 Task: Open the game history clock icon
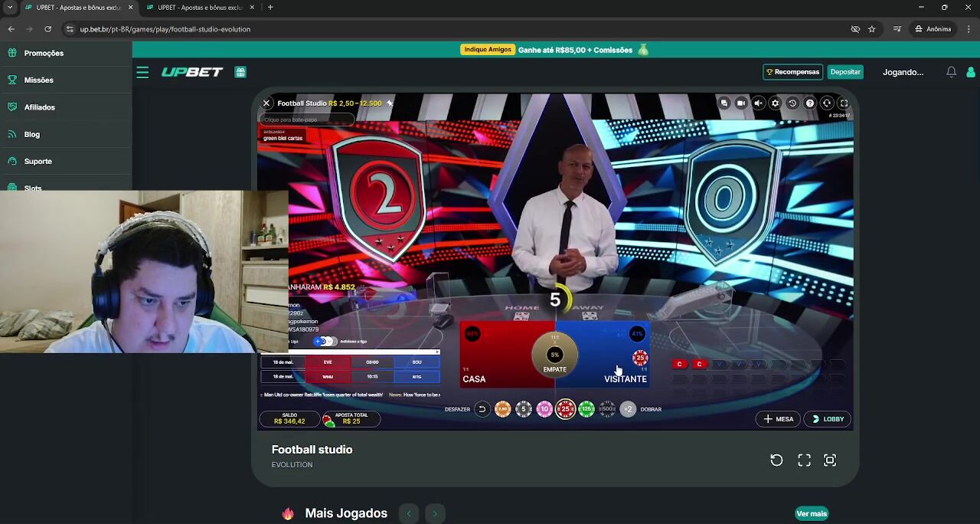[792, 103]
